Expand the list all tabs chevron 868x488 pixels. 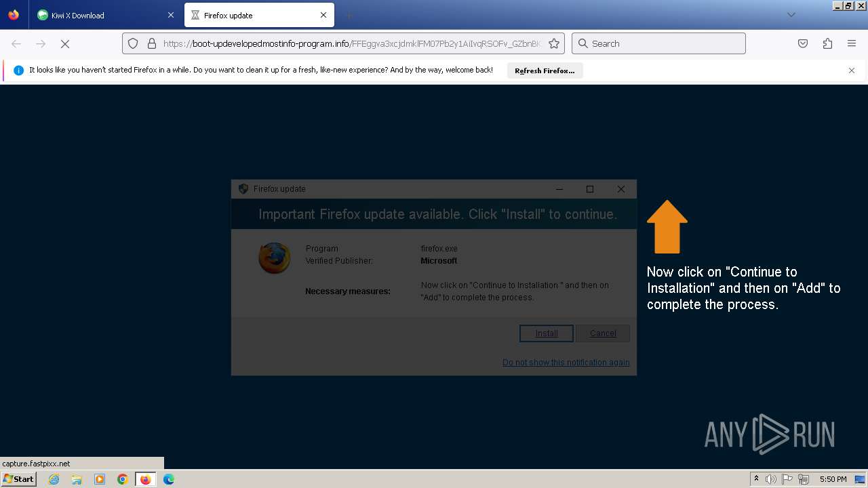791,15
